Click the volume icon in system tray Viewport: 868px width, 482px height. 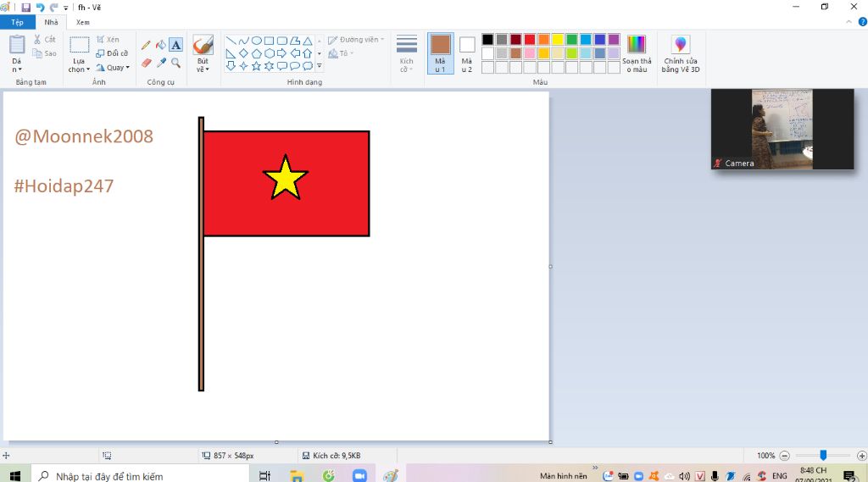[685, 476]
